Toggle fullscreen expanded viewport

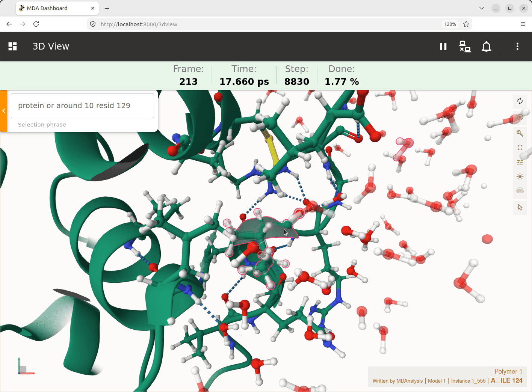520,148
